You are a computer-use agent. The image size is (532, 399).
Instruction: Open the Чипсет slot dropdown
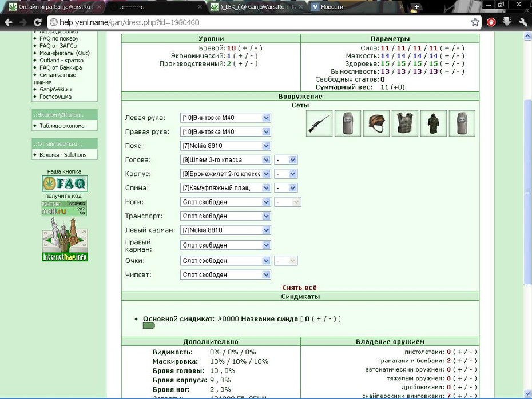(225, 275)
